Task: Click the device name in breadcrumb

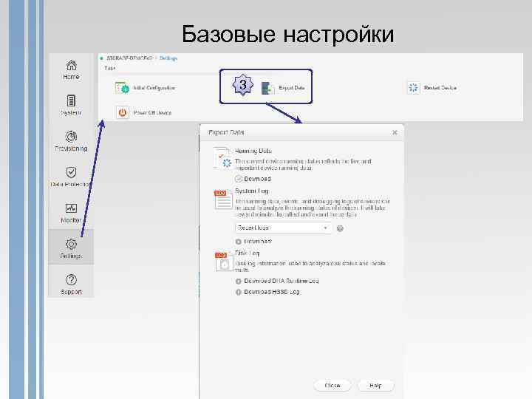Action: pos(129,58)
